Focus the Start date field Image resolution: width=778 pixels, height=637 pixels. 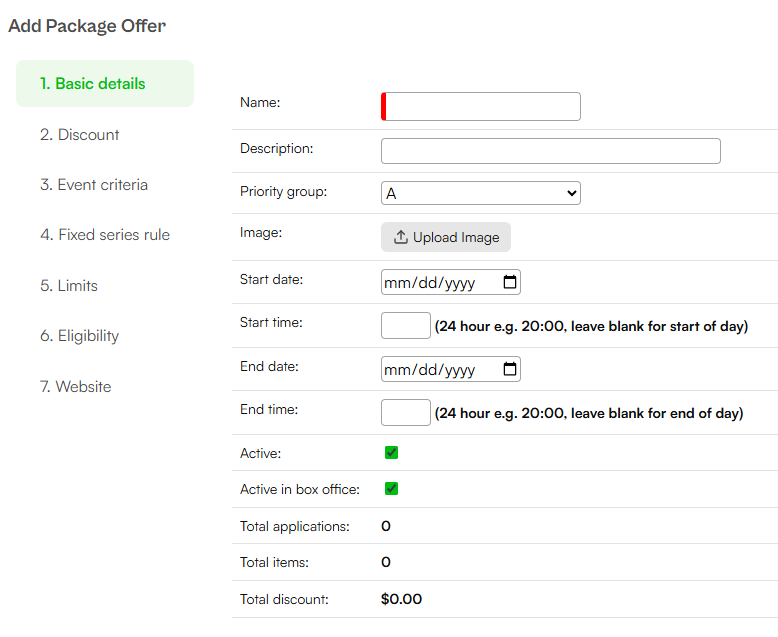click(x=451, y=282)
